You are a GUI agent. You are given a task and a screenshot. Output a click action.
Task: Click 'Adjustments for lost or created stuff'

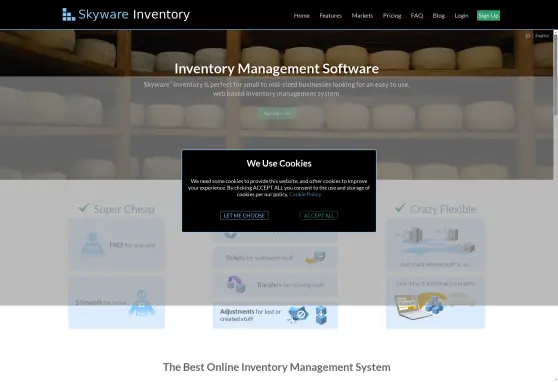point(250,315)
